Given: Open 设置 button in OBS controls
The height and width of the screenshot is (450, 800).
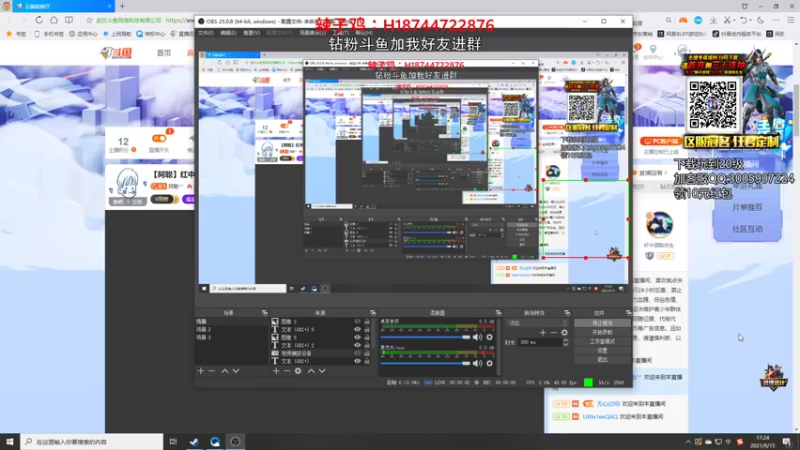Looking at the screenshot, I should coord(602,351).
